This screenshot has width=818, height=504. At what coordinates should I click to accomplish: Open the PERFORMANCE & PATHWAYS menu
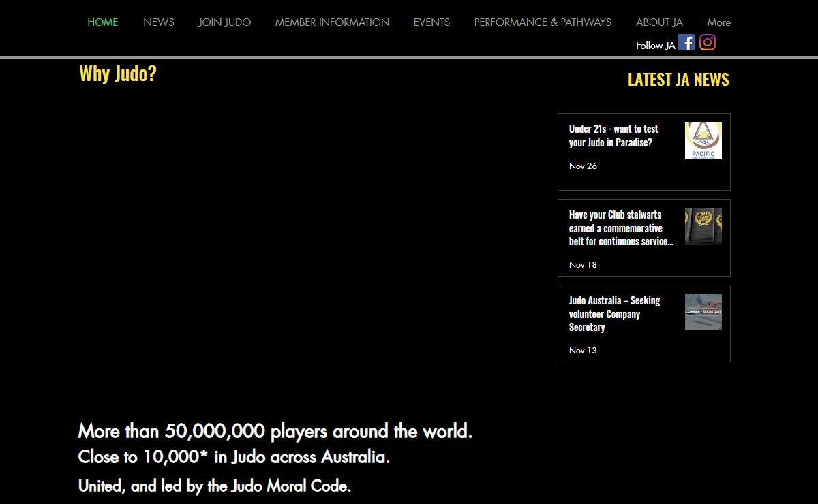pos(543,22)
